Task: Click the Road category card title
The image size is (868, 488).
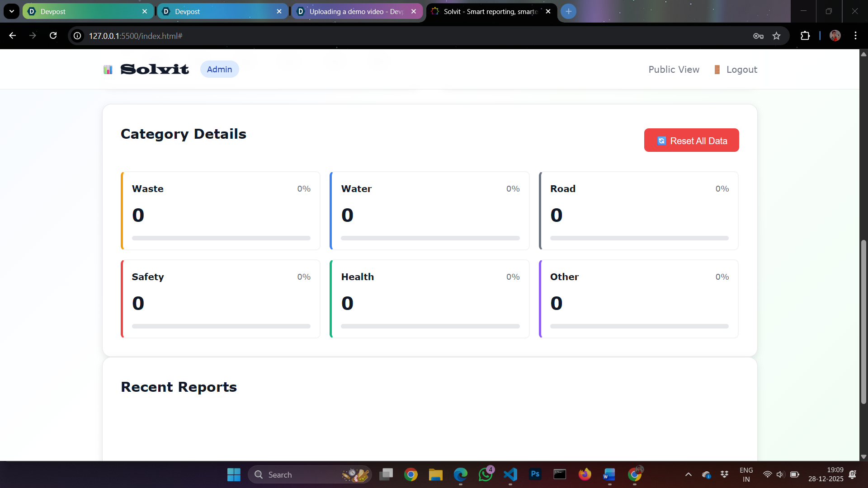Action: [562, 189]
